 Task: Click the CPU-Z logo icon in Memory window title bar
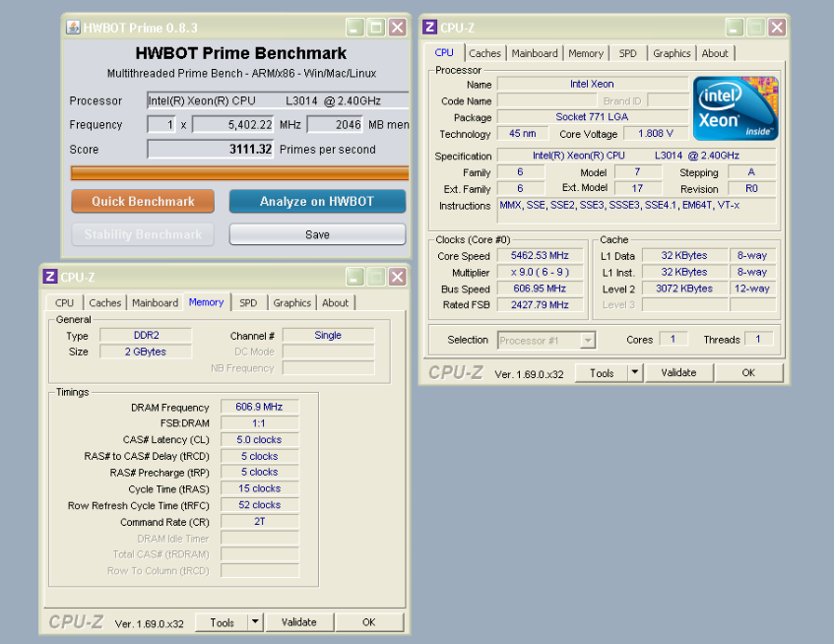click(50, 277)
